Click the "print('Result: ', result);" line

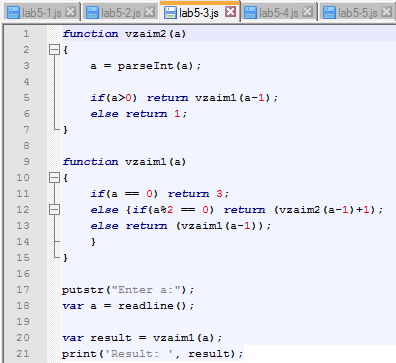click(x=153, y=354)
